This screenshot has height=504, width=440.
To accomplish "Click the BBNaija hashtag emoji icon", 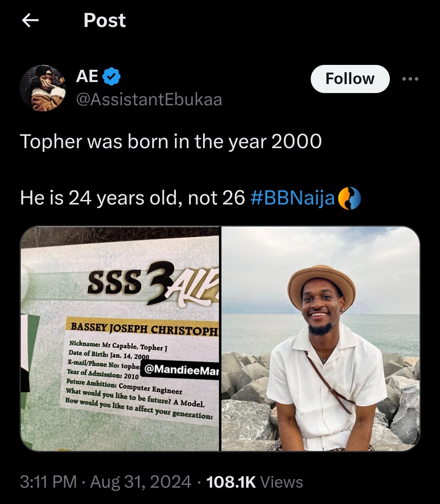I will [350, 198].
